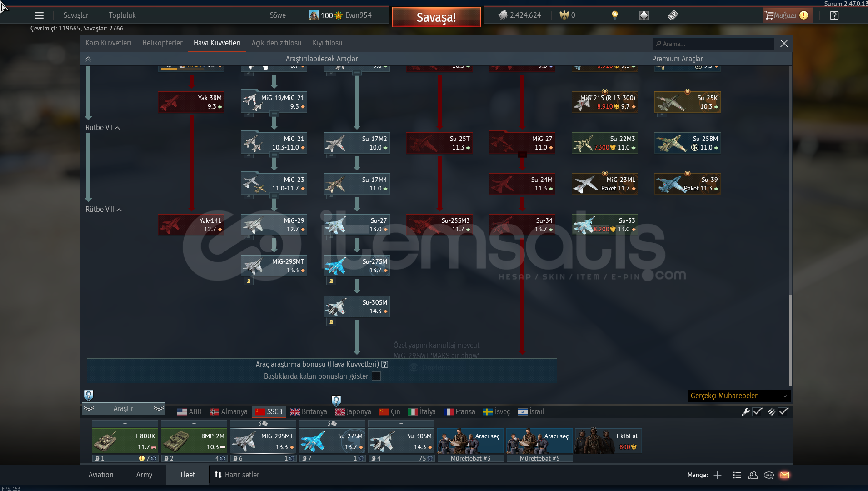The height and width of the screenshot is (491, 868).
Task: Choose vehicle for Mürettebat #5
Action: (539, 441)
